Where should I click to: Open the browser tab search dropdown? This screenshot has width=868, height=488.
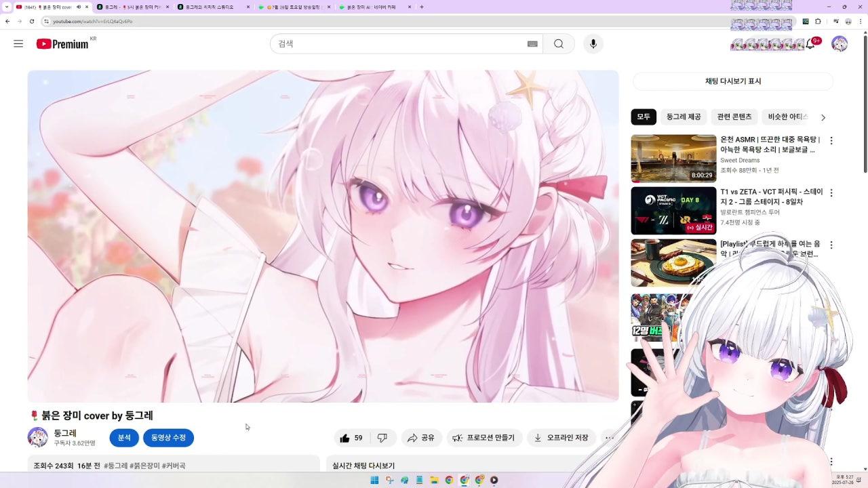tap(7, 7)
